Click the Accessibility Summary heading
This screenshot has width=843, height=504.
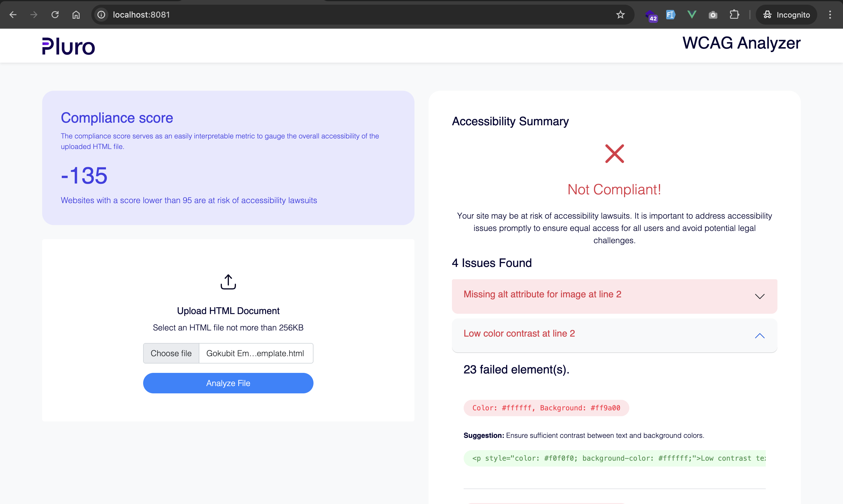point(510,121)
